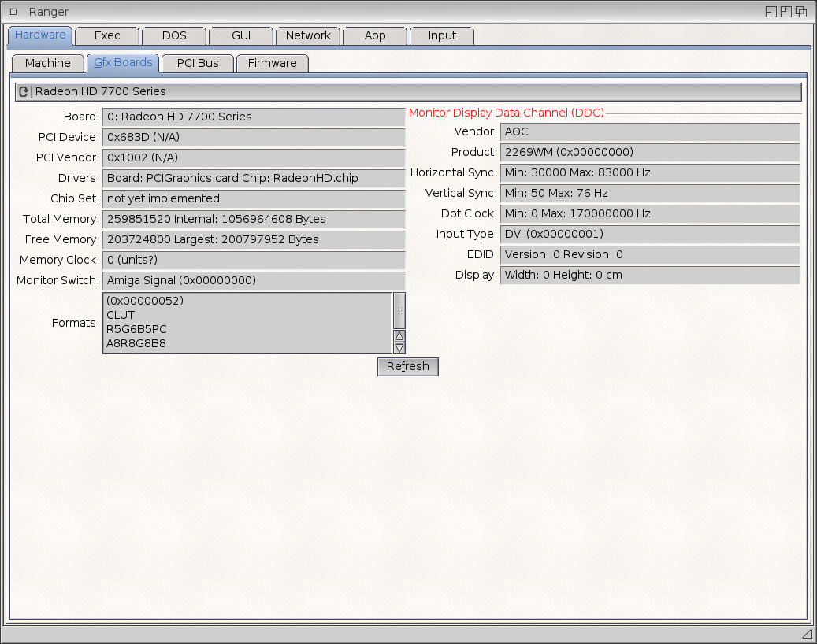
Task: Switch to the PCI Bus sub-tab
Action: (198, 63)
